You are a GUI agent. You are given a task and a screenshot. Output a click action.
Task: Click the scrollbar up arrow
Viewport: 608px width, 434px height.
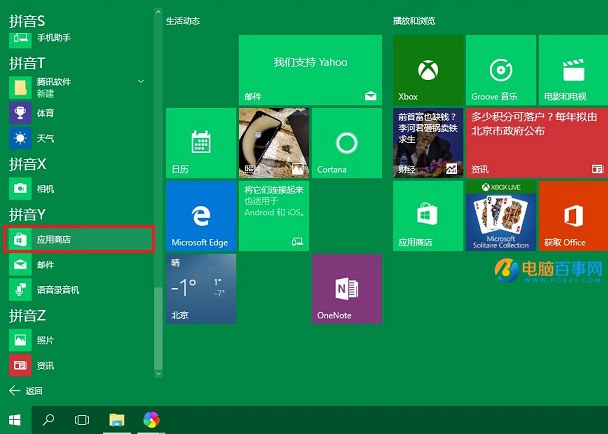158,12
